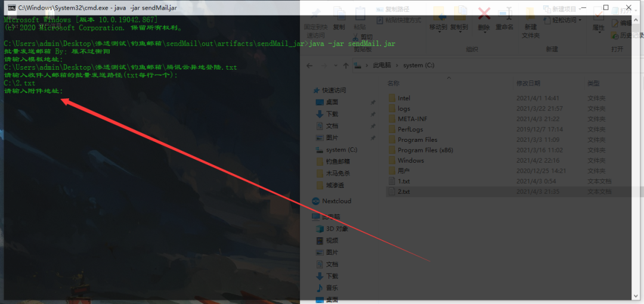Sort by 修改日期 column header
The image size is (644, 304).
(528, 83)
